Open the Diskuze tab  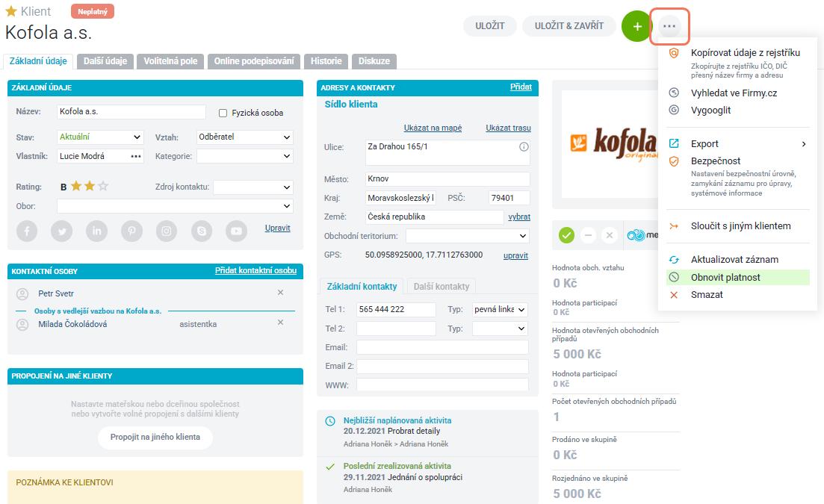click(374, 61)
